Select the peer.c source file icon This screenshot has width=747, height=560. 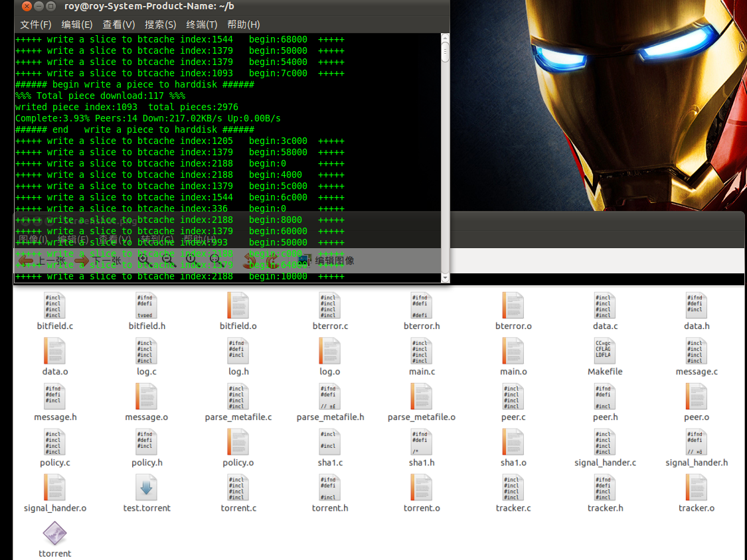pyautogui.click(x=513, y=396)
